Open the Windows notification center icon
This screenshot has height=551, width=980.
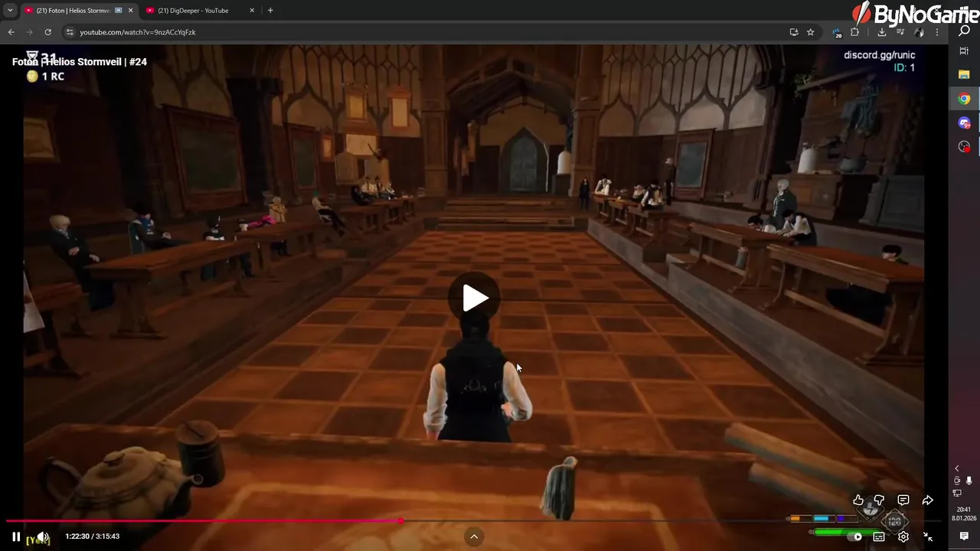(x=965, y=536)
